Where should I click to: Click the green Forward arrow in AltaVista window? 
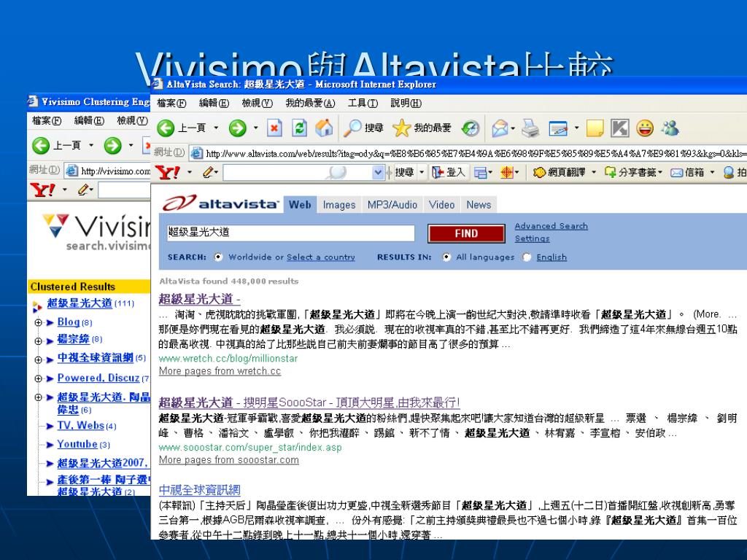[x=237, y=128]
